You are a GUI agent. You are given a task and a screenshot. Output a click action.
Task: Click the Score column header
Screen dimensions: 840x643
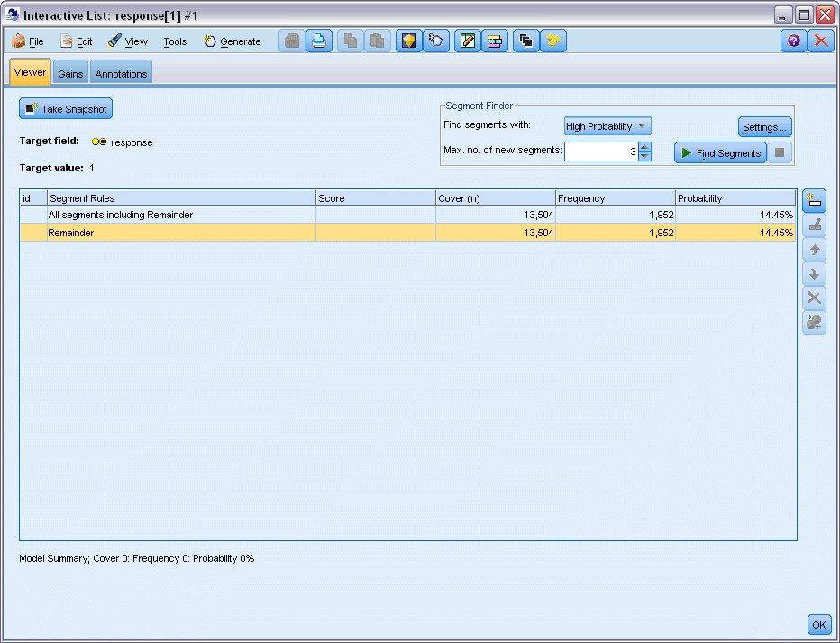tap(376, 198)
